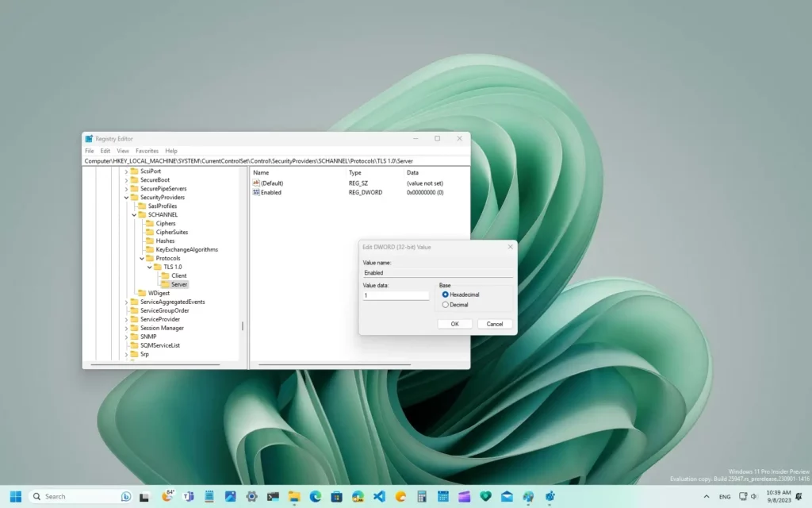The image size is (812, 508).
Task: Click the Value name field
Action: 438,273
